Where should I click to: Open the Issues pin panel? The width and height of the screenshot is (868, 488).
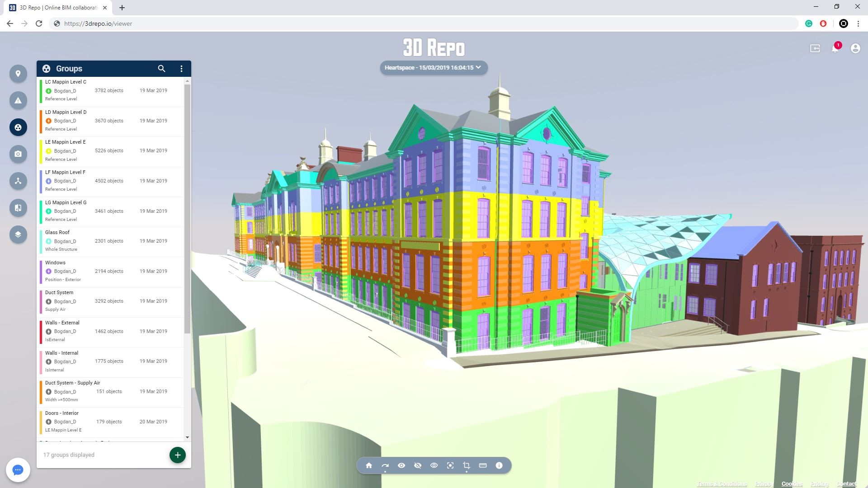(x=18, y=73)
